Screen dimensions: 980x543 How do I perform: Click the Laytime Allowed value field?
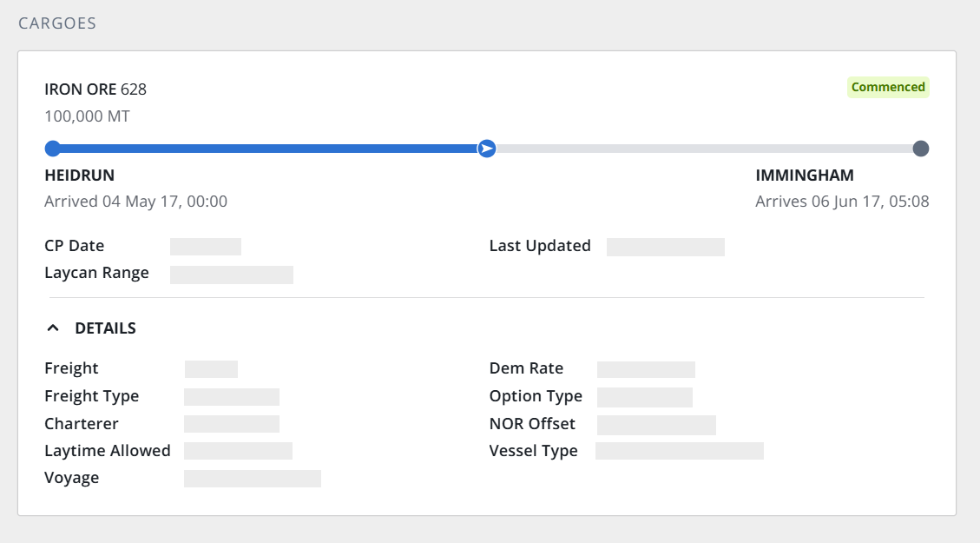click(x=238, y=451)
